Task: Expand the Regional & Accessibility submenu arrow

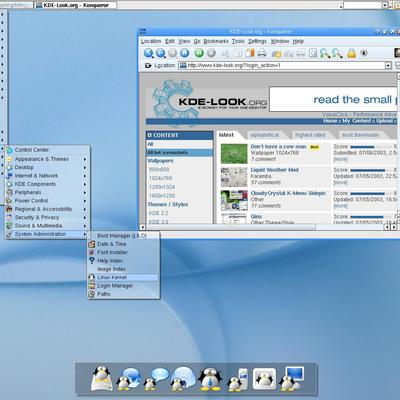Action: [85, 209]
